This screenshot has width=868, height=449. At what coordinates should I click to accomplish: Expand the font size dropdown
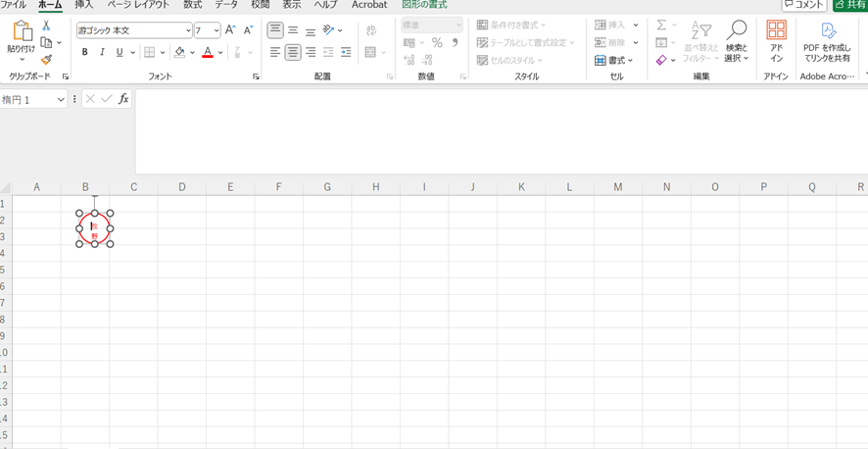[215, 30]
